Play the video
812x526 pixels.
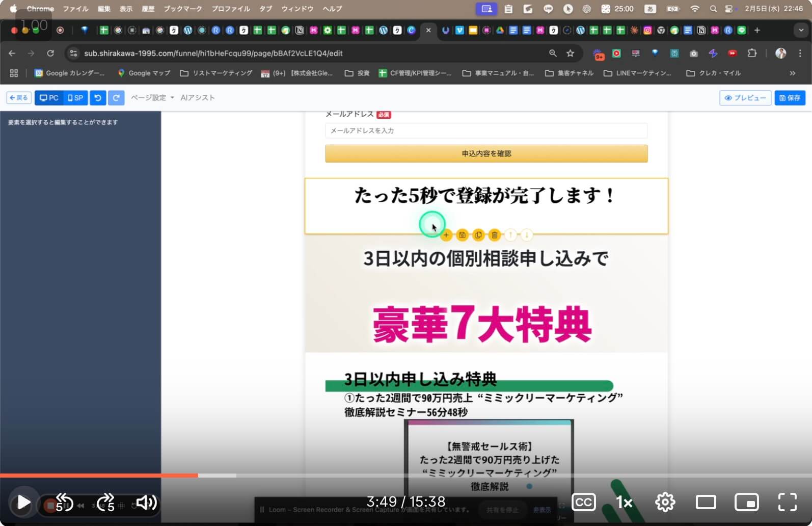click(23, 503)
